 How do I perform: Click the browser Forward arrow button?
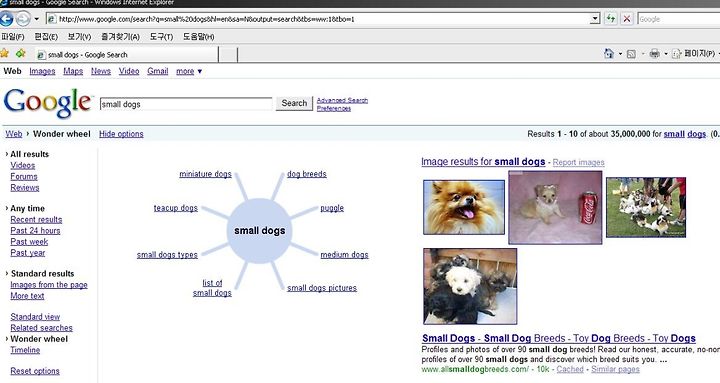click(x=23, y=19)
